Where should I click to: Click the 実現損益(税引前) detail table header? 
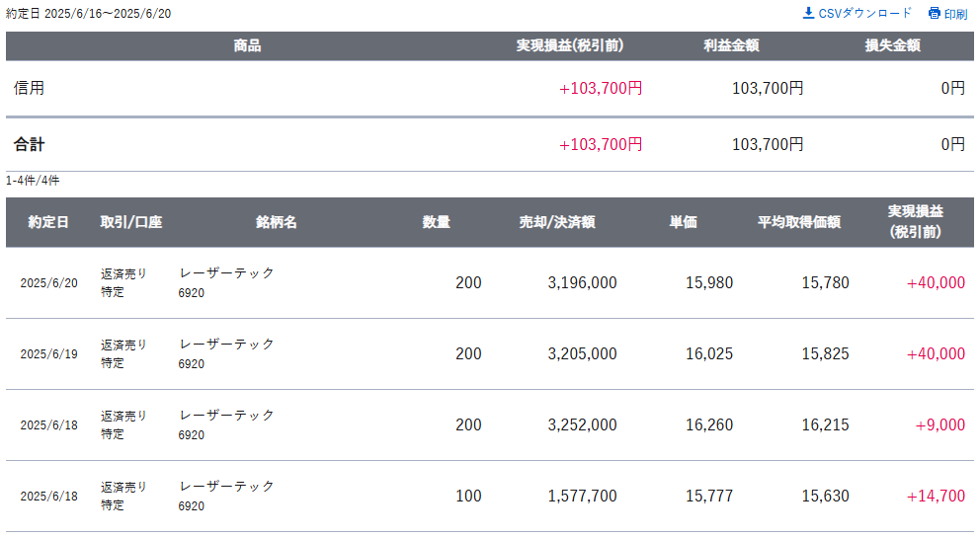click(915, 222)
